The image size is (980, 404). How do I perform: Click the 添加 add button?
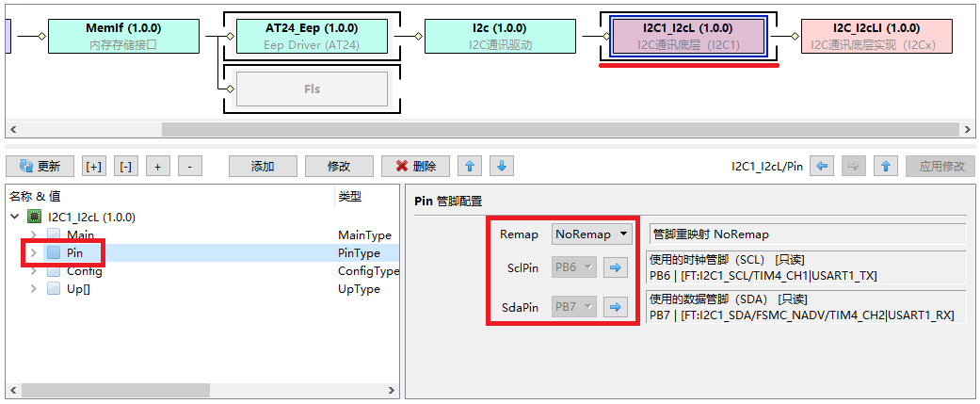[x=262, y=167]
